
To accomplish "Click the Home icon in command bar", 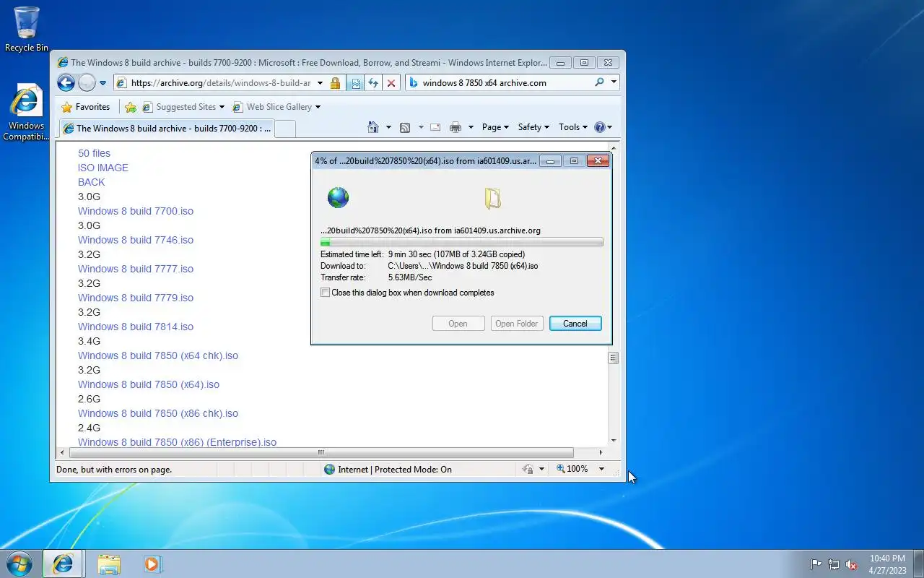I will [372, 127].
